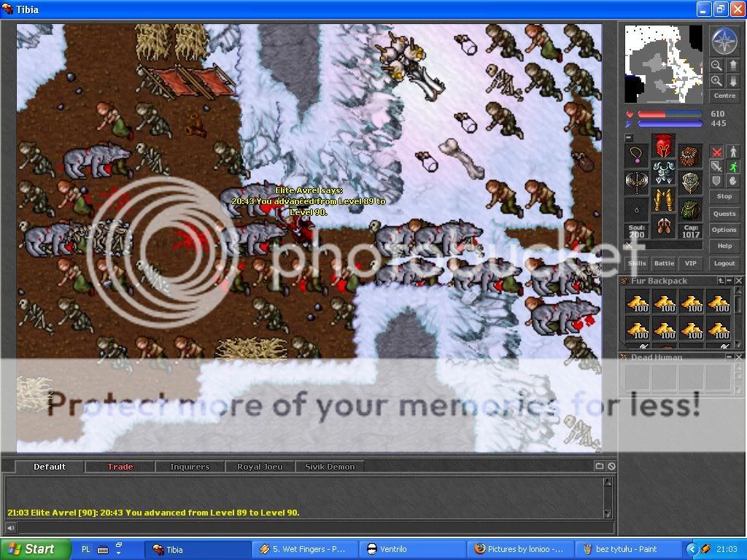This screenshot has height=560, width=747.
Task: Enable offensive fighting mode
Action: [716, 152]
